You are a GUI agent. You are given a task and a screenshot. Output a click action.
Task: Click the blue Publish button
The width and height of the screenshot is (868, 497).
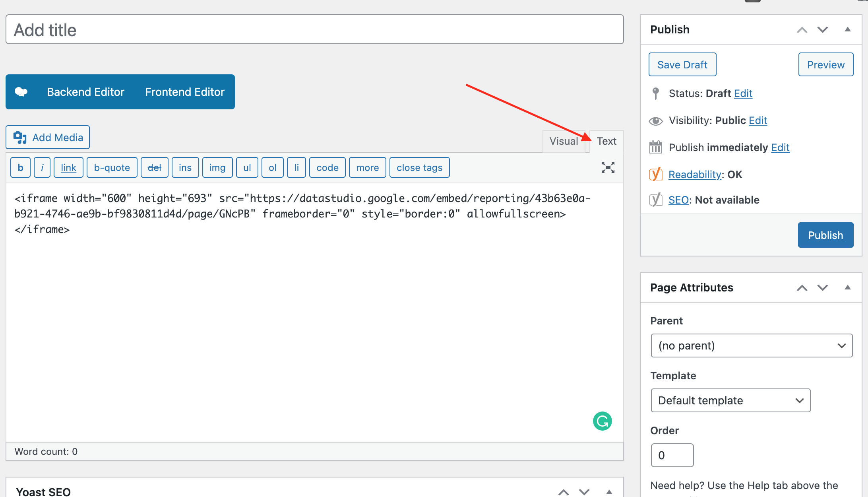point(825,235)
